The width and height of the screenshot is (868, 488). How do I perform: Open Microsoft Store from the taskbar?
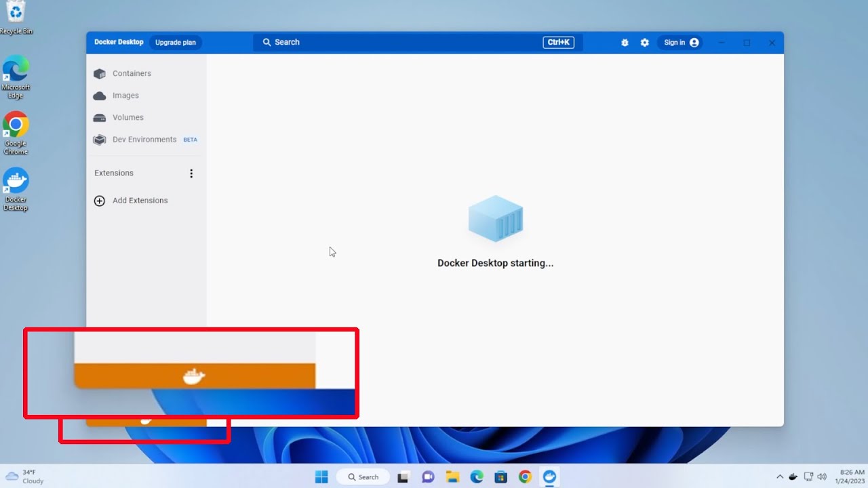tap(501, 476)
